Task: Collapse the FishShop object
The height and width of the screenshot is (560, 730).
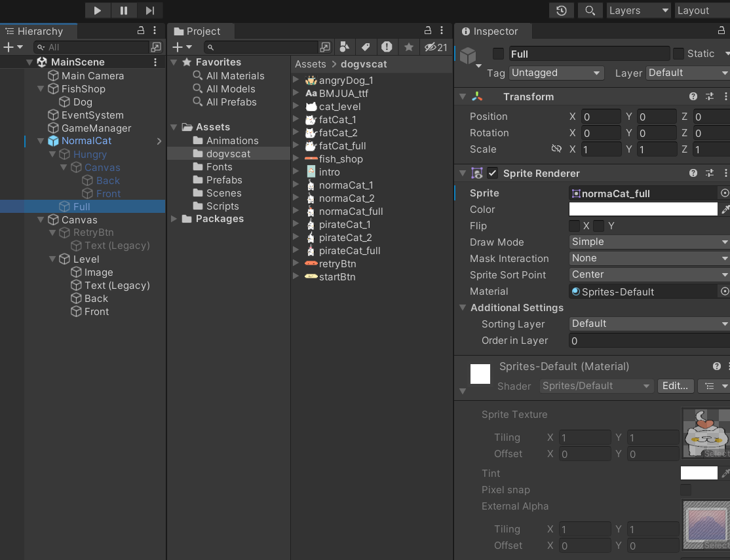Action: [x=41, y=88]
